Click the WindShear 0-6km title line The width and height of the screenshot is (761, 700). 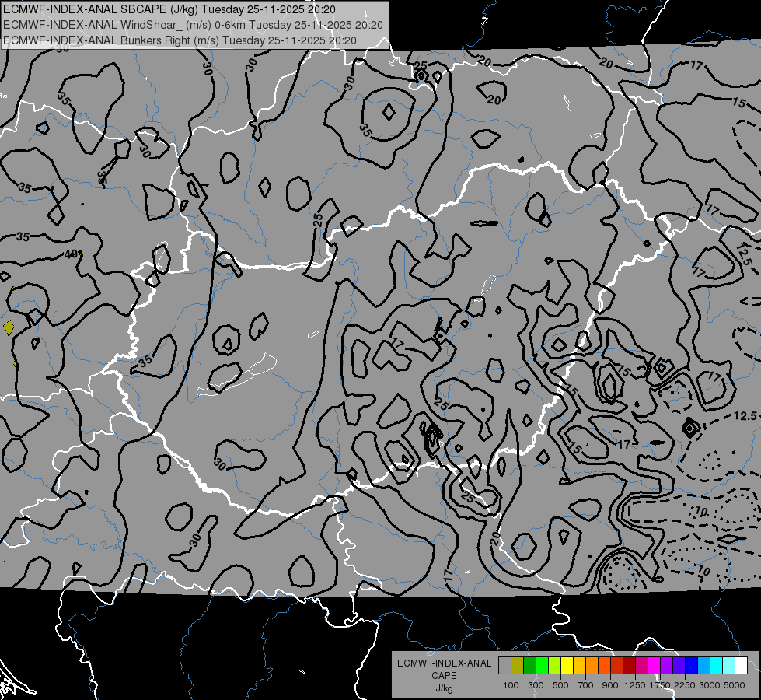(x=193, y=25)
